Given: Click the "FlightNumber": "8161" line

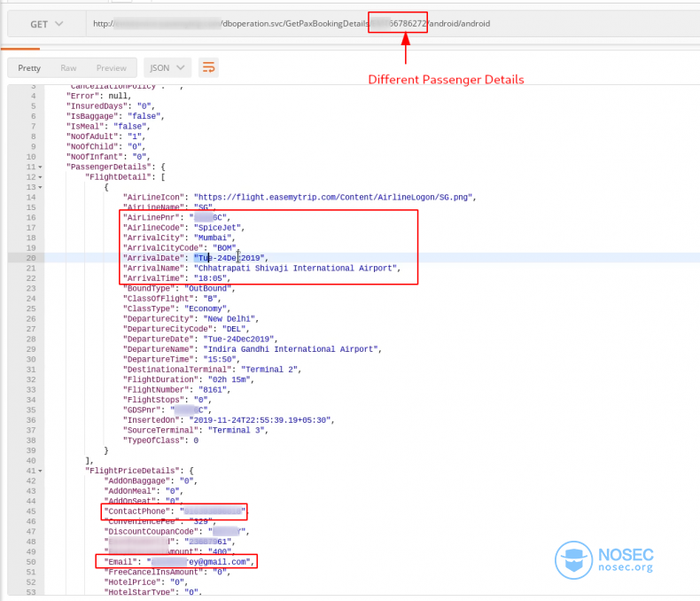Looking at the screenshot, I should coord(176,390).
